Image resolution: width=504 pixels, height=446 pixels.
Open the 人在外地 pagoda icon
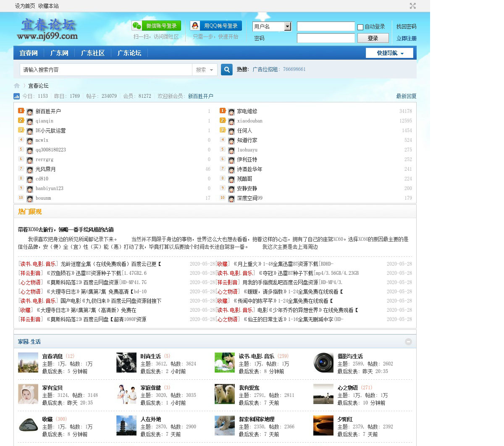(x=126, y=426)
